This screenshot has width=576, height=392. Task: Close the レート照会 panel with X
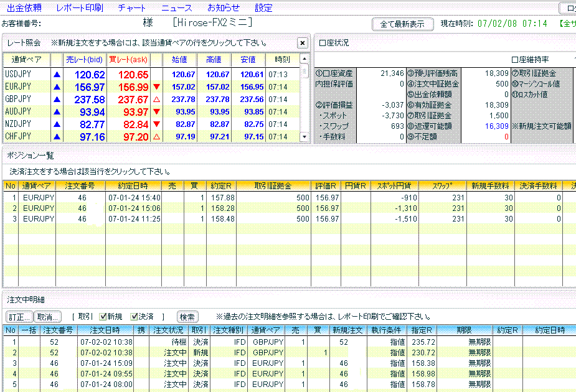click(303, 43)
